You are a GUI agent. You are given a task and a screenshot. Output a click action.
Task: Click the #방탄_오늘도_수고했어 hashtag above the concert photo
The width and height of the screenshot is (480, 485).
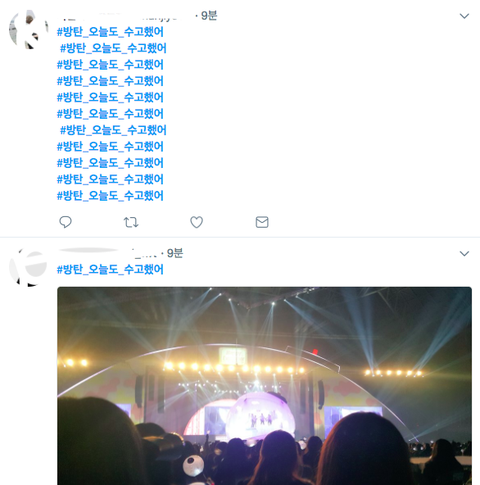[x=110, y=269]
